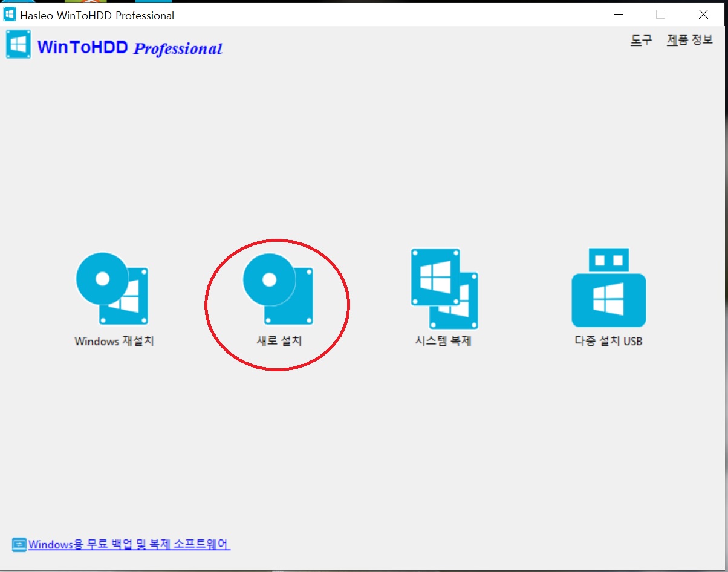Image resolution: width=728 pixels, height=572 pixels.
Task: Click the 새로 설치 text label
Action: click(x=279, y=341)
